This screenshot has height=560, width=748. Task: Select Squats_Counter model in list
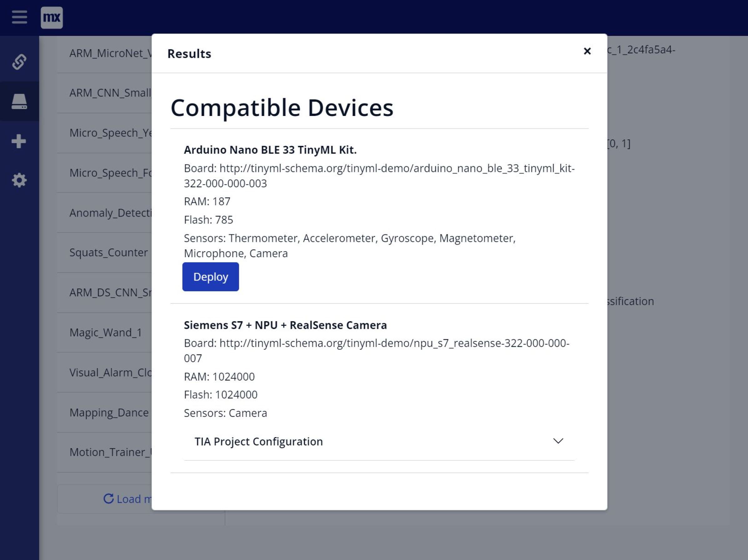click(109, 252)
